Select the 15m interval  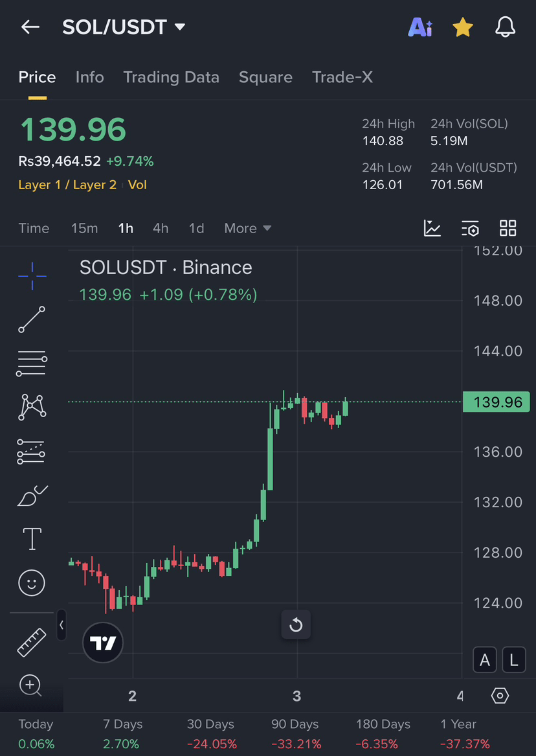tap(84, 228)
